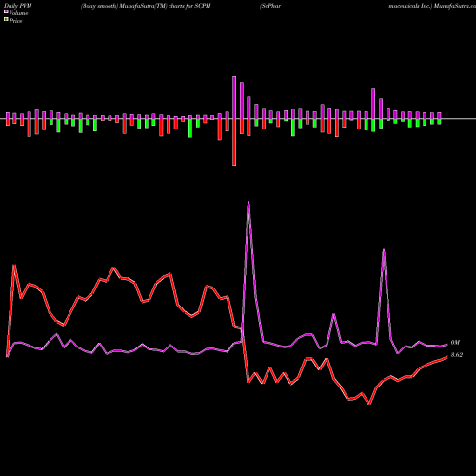
Task: Click the second tall magenta volume line spike
Action: (384, 250)
